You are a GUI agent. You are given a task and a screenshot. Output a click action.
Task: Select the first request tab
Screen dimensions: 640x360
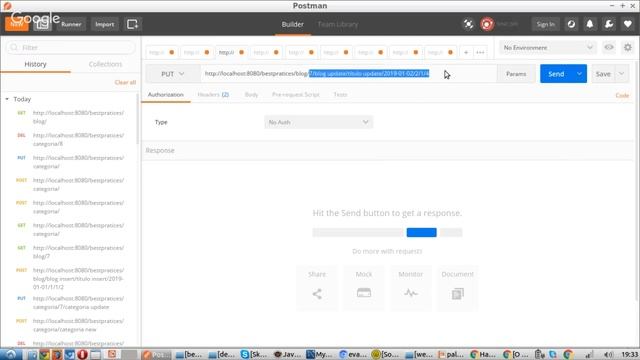point(161,52)
